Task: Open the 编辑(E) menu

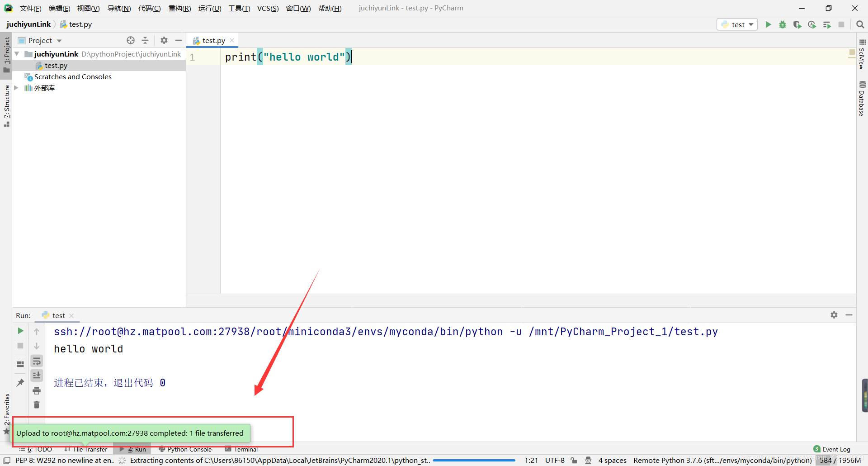Action: 59,8
